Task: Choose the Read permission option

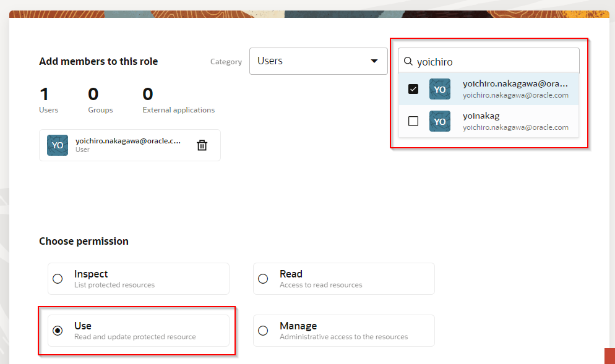Action: tap(263, 279)
